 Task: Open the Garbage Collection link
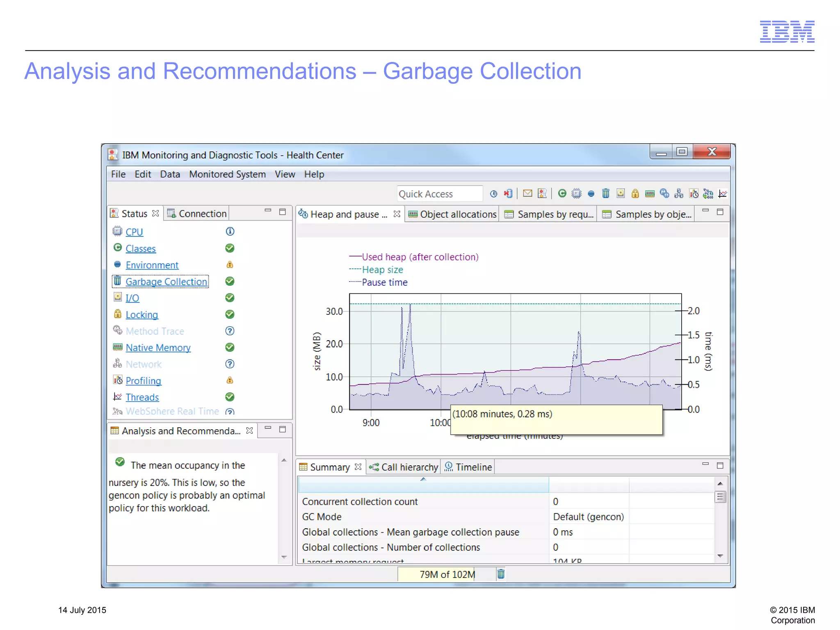(167, 282)
